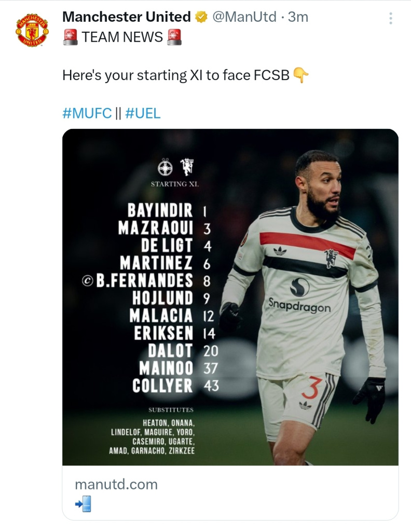Open the #MUFC hashtag
411x532 pixels.
(x=87, y=113)
